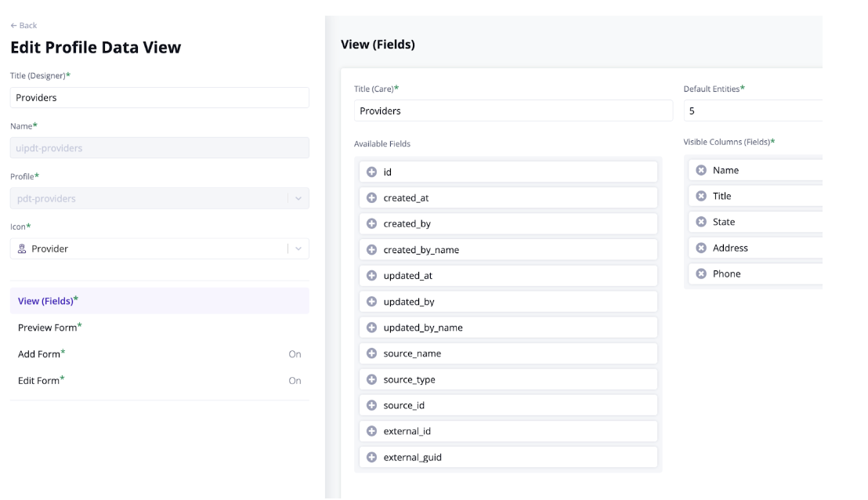Add external_guid to the view

(371, 457)
